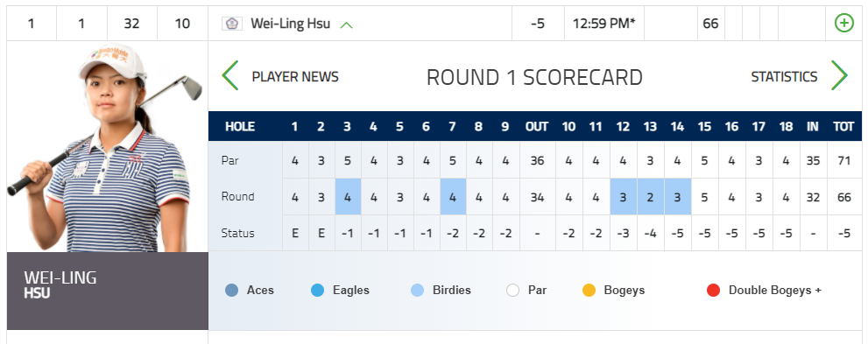
Task: Click the TOT column header
Action: [843, 127]
